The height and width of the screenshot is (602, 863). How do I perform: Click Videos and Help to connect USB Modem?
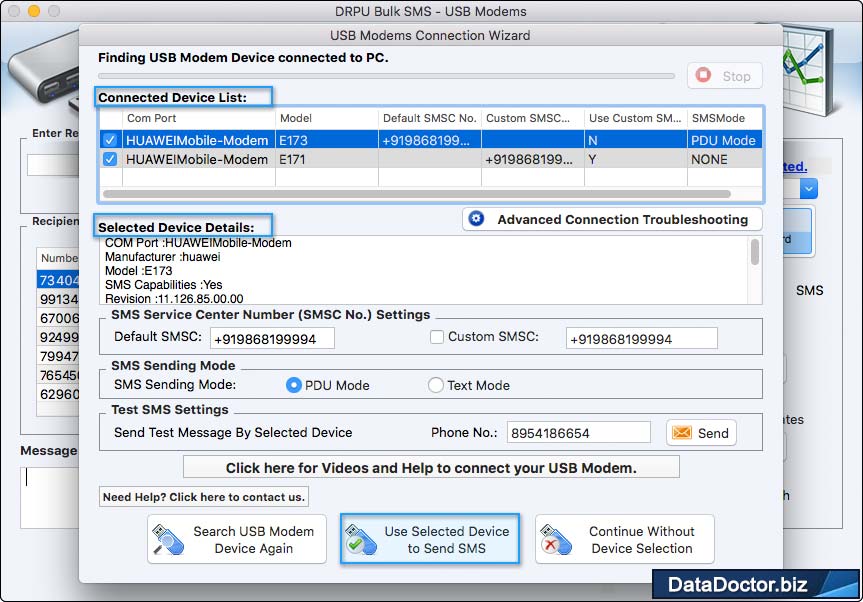click(x=431, y=468)
